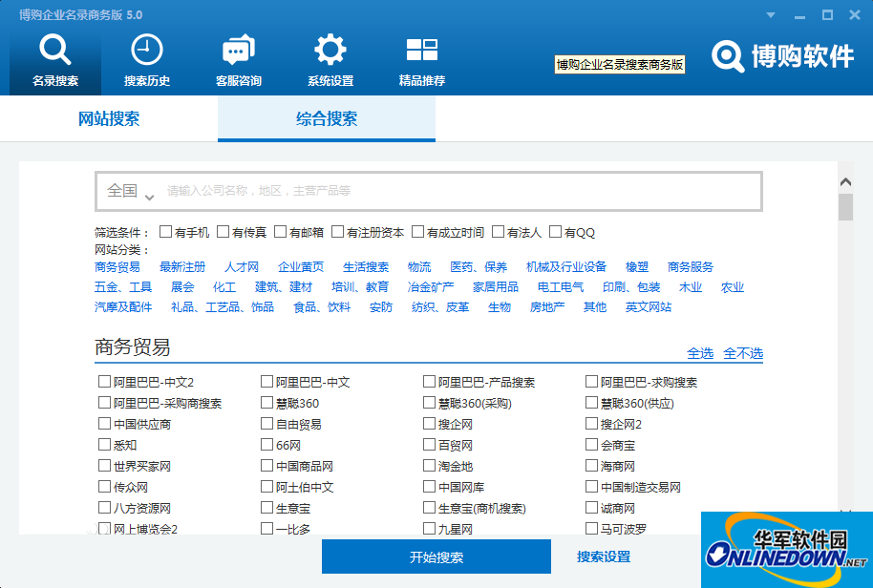This screenshot has height=588, width=873.
Task: Click the dropdown arrow in the title bar
Action: click(x=769, y=14)
